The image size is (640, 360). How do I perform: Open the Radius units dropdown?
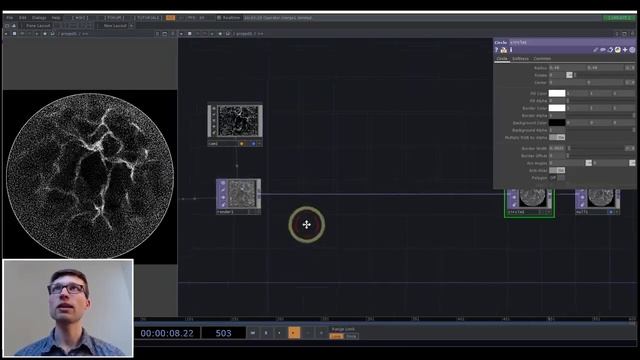[x=629, y=68]
